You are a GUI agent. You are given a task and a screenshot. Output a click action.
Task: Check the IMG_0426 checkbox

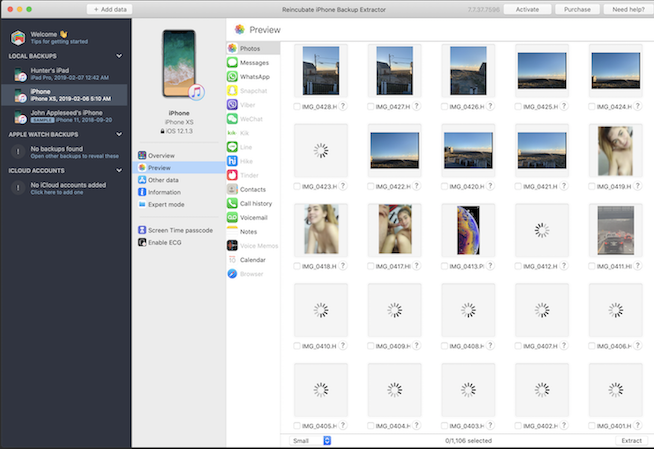(444, 107)
